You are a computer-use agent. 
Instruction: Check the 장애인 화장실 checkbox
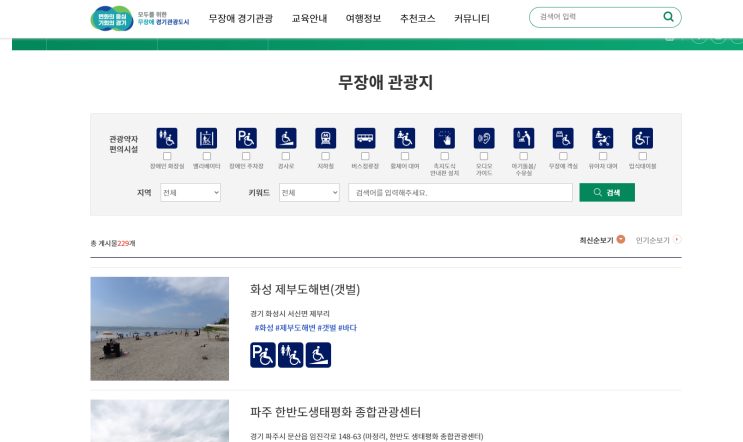(x=167, y=156)
